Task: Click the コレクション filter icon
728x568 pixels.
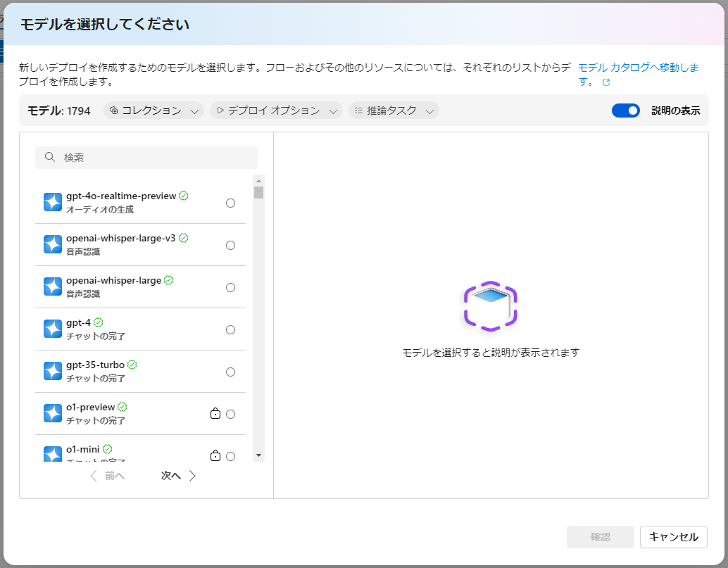Action: pyautogui.click(x=114, y=111)
